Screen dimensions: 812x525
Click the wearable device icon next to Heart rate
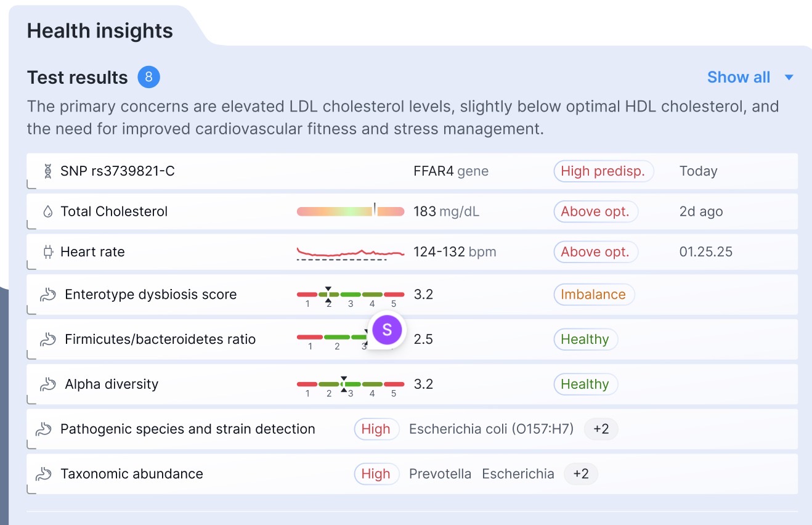coord(48,251)
